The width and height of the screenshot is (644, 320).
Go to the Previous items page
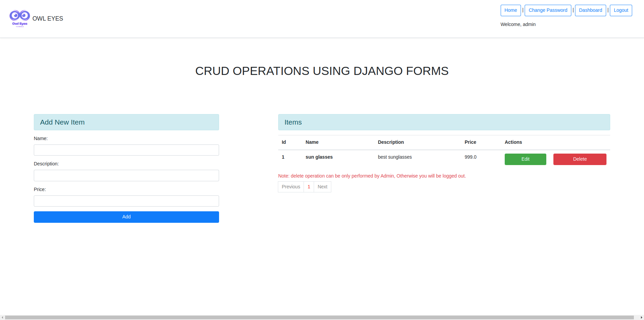click(x=291, y=187)
